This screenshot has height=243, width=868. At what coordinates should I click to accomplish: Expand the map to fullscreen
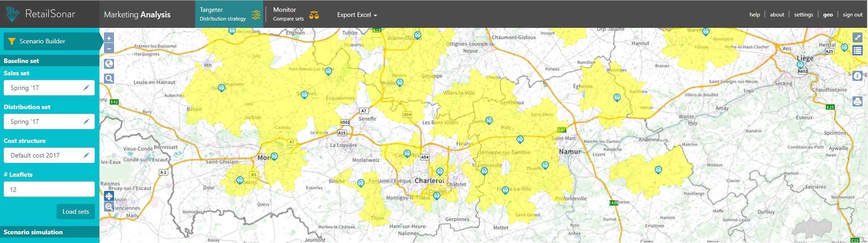click(858, 37)
